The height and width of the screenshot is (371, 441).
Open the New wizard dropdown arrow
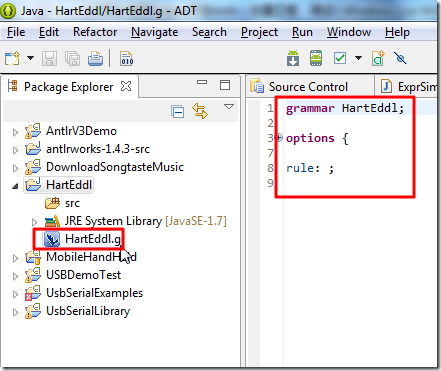[x=30, y=58]
